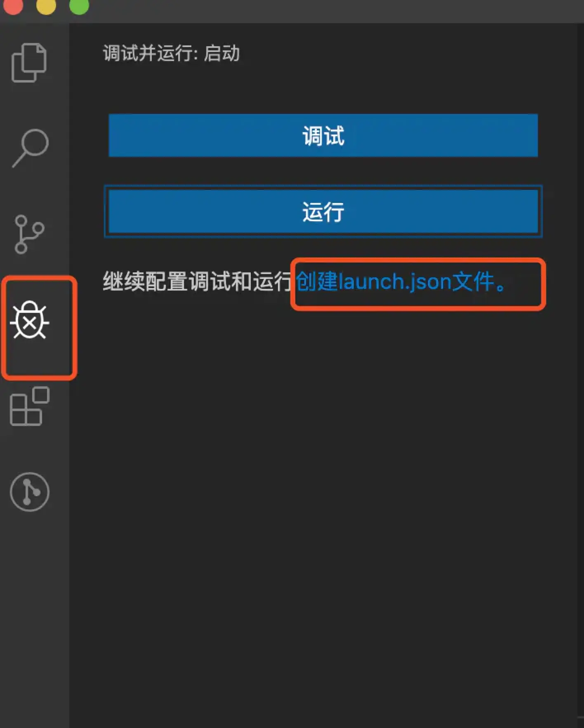Open the Explorer files icon
The width and height of the screenshot is (584, 728).
coord(29,62)
